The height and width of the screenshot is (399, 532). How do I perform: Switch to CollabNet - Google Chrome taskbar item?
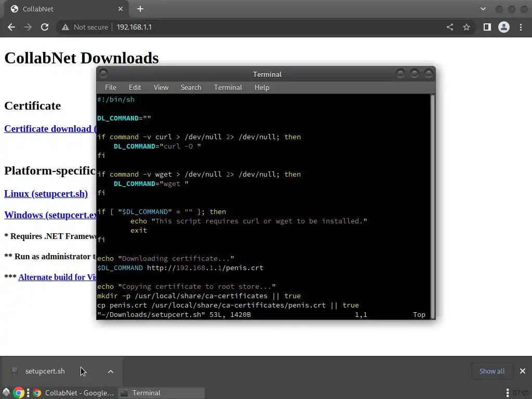(x=74, y=393)
